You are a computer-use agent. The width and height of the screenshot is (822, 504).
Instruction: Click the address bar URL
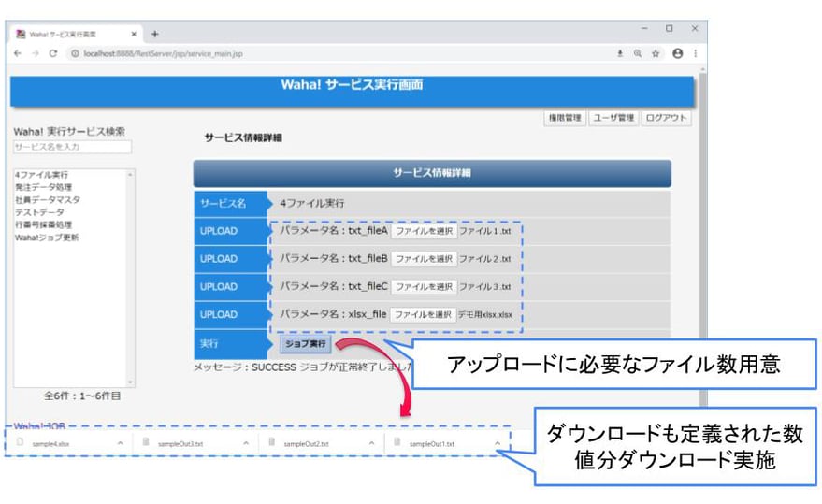pyautogui.click(x=163, y=53)
